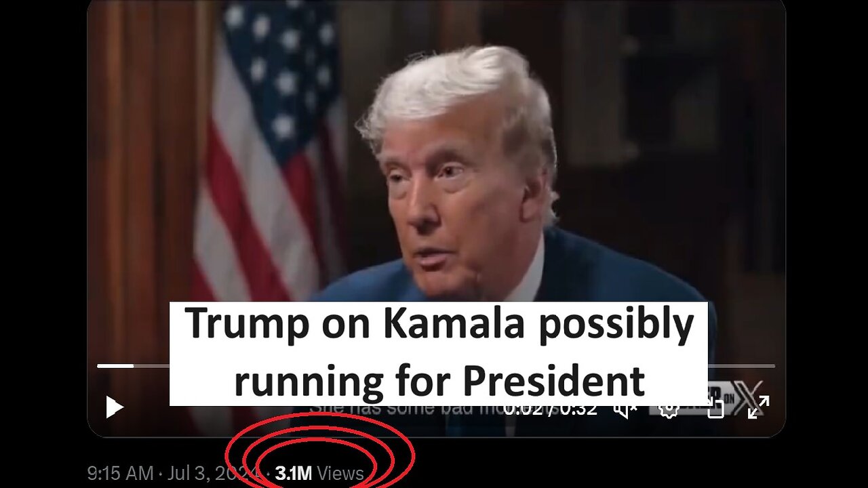Click the 0:02 / 0:32 time display

pyautogui.click(x=551, y=408)
